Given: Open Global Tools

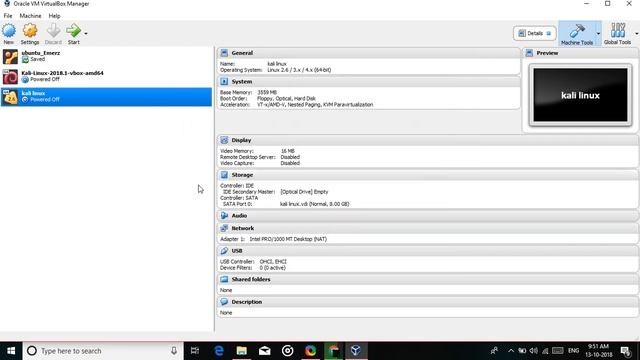Looking at the screenshot, I should point(617,33).
